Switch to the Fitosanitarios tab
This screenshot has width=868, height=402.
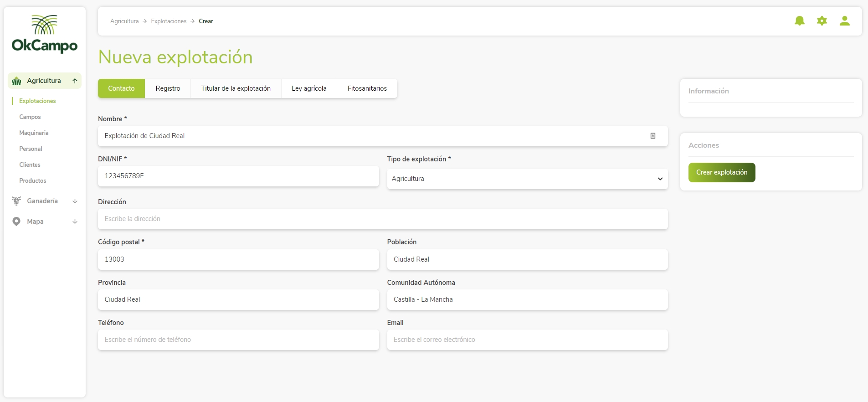(367, 88)
